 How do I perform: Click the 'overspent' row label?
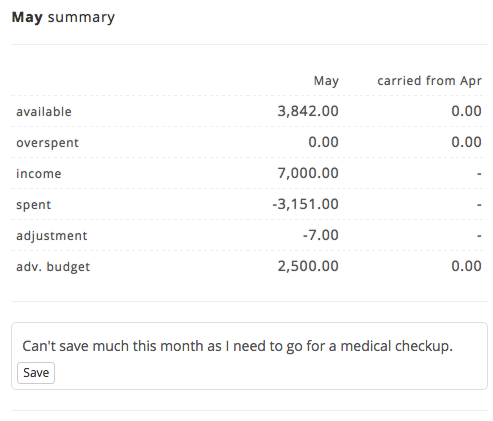(x=47, y=143)
